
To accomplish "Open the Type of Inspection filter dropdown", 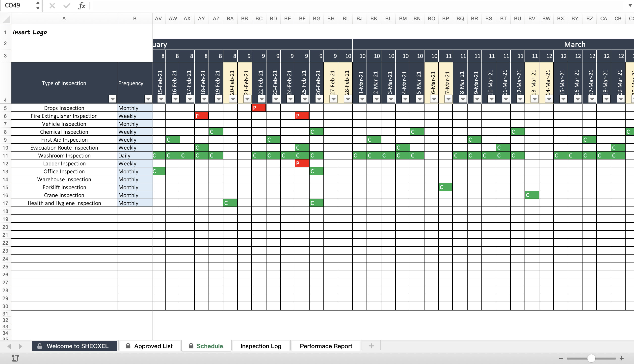I will (x=112, y=99).
